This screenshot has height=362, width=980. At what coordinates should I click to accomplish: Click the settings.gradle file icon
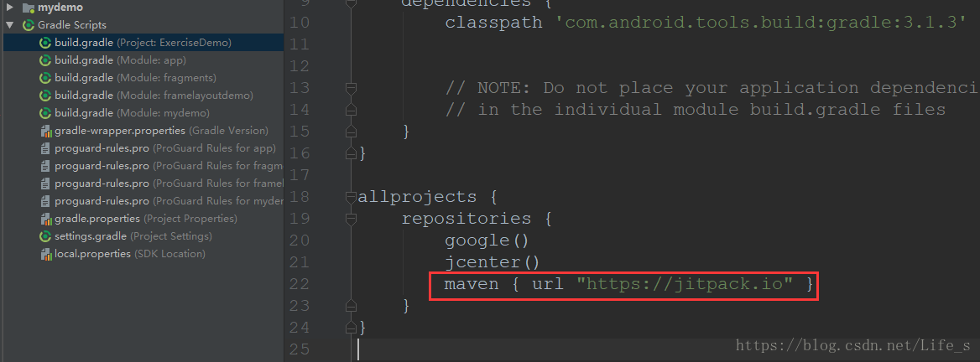point(45,236)
